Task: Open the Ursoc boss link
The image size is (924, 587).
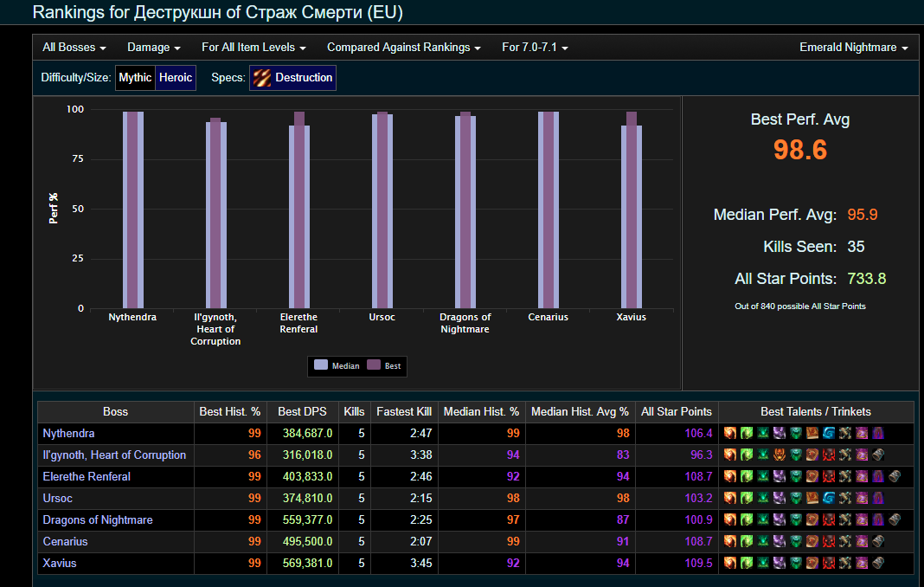Action: [x=58, y=498]
